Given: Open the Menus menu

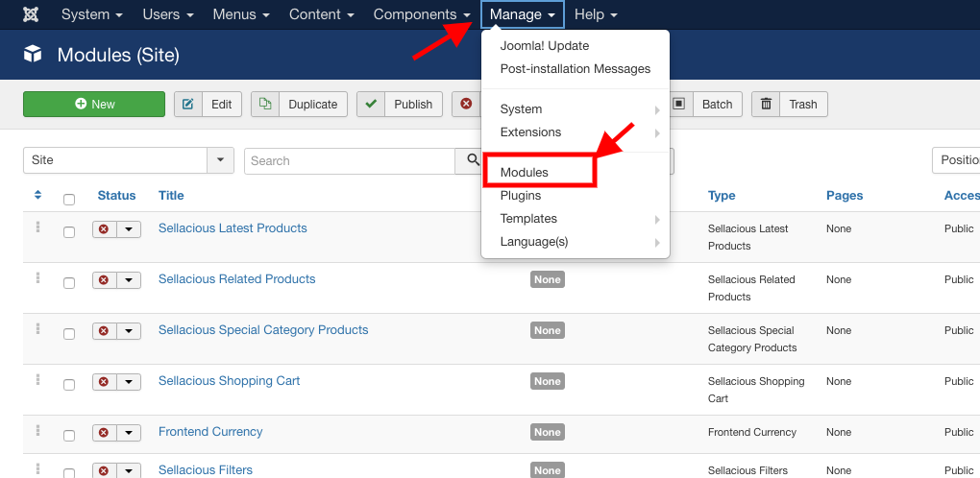Looking at the screenshot, I should tap(241, 14).
